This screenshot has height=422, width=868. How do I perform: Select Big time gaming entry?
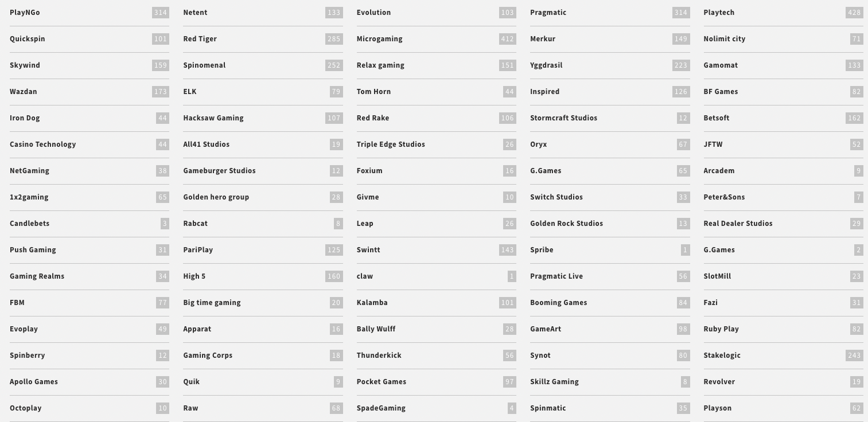(263, 303)
